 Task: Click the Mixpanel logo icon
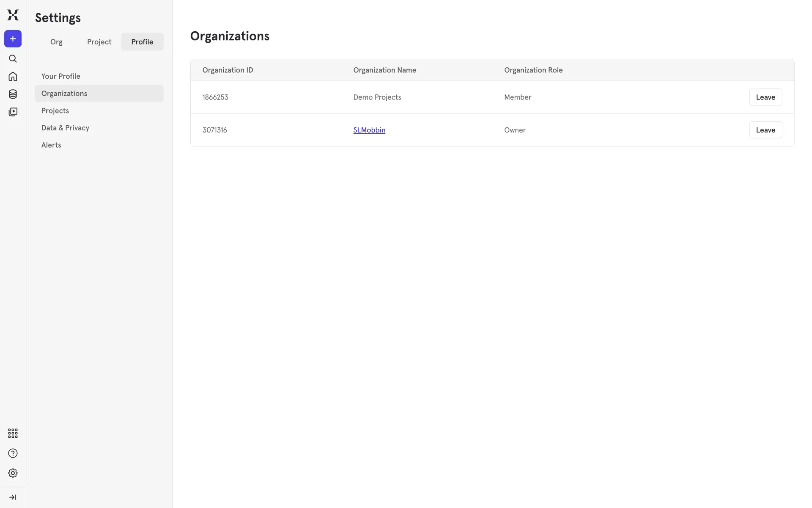pyautogui.click(x=13, y=15)
